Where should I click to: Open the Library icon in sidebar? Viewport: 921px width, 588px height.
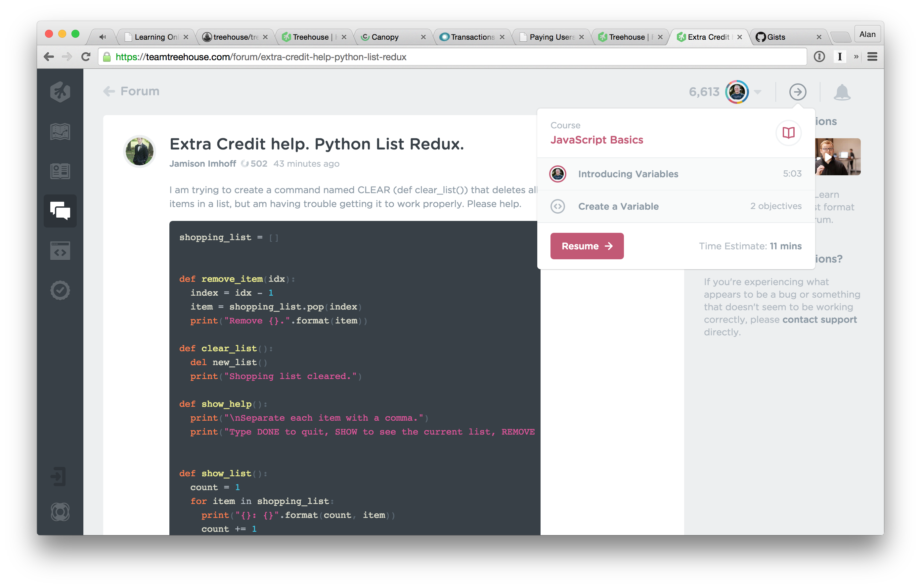60,171
